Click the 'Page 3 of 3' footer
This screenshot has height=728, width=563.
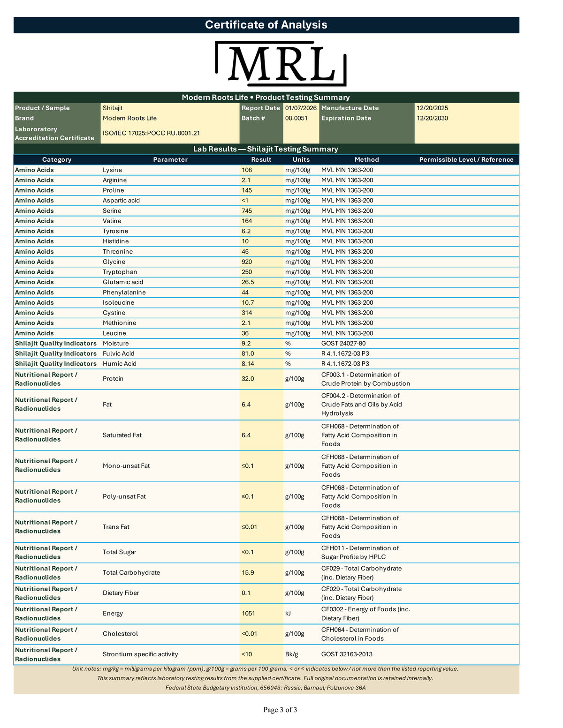pyautogui.click(x=280, y=710)
